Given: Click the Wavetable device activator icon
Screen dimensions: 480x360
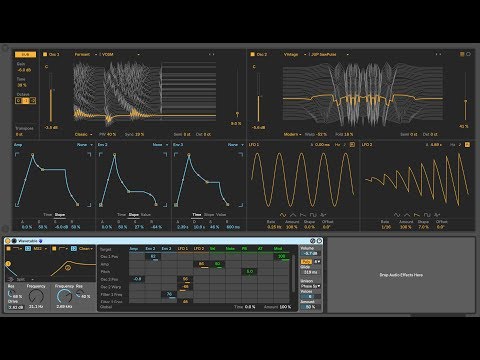Looking at the screenshot, I should [x=8, y=241].
